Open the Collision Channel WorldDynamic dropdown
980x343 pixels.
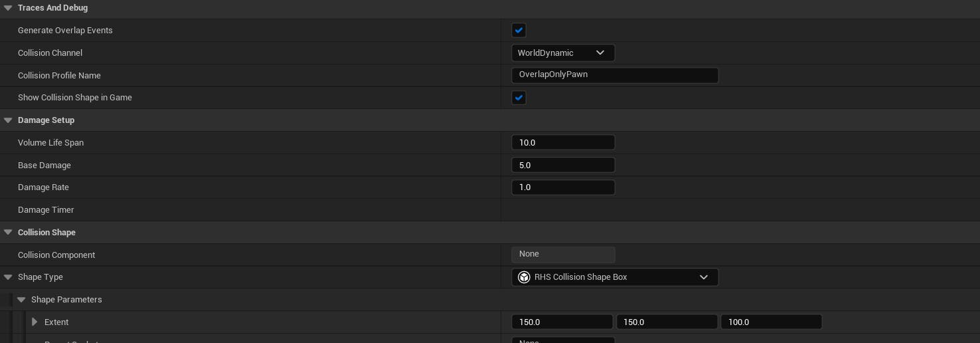click(563, 53)
